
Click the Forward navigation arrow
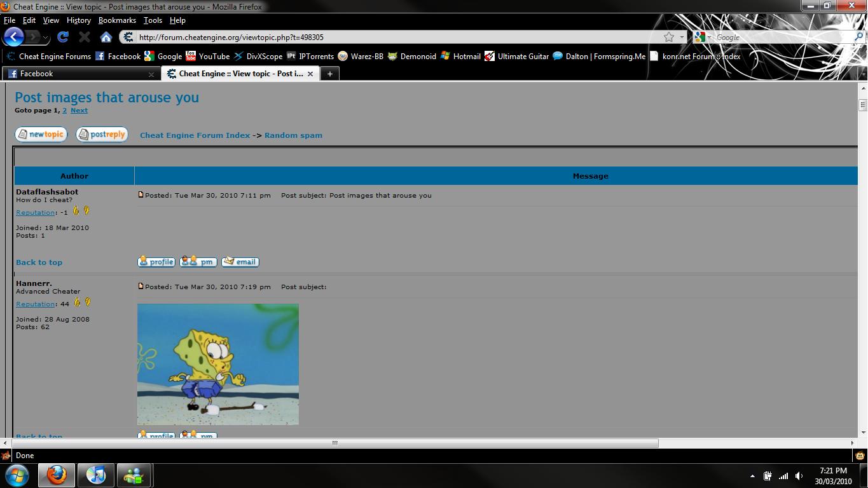[32, 37]
